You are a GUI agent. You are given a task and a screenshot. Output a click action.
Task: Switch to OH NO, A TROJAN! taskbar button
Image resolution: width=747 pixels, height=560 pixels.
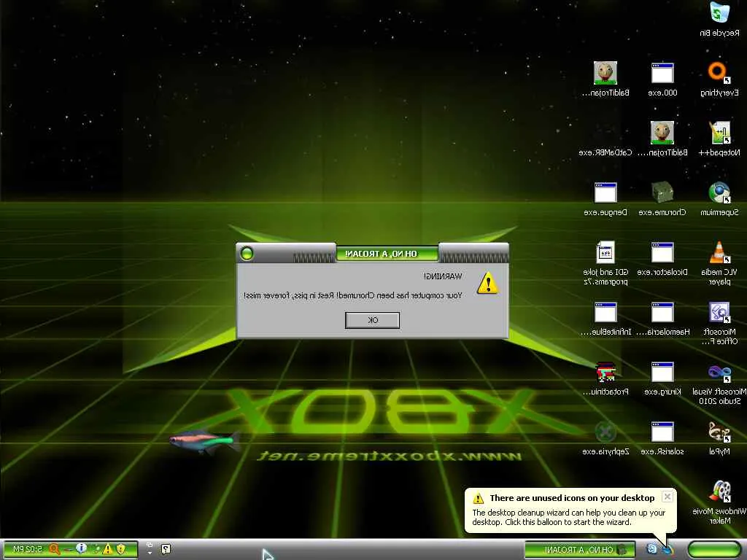pos(580,550)
